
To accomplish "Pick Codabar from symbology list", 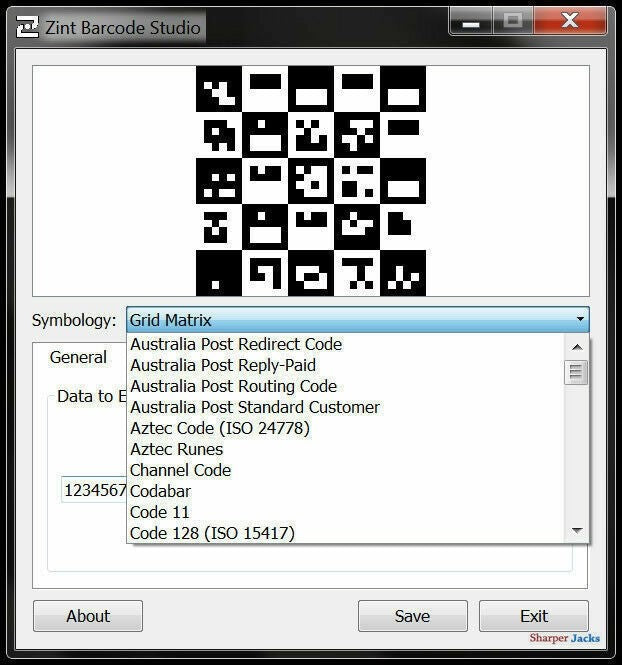I will click(160, 491).
